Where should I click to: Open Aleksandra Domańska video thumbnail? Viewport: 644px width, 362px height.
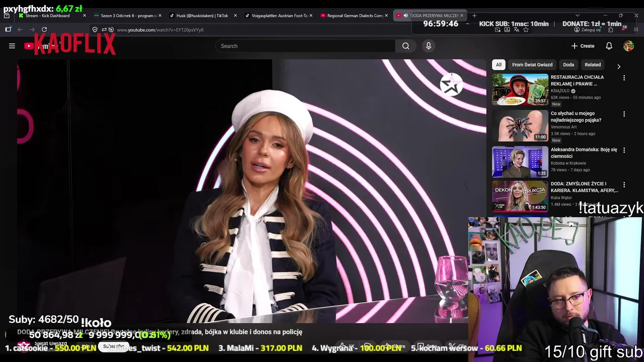click(x=520, y=162)
